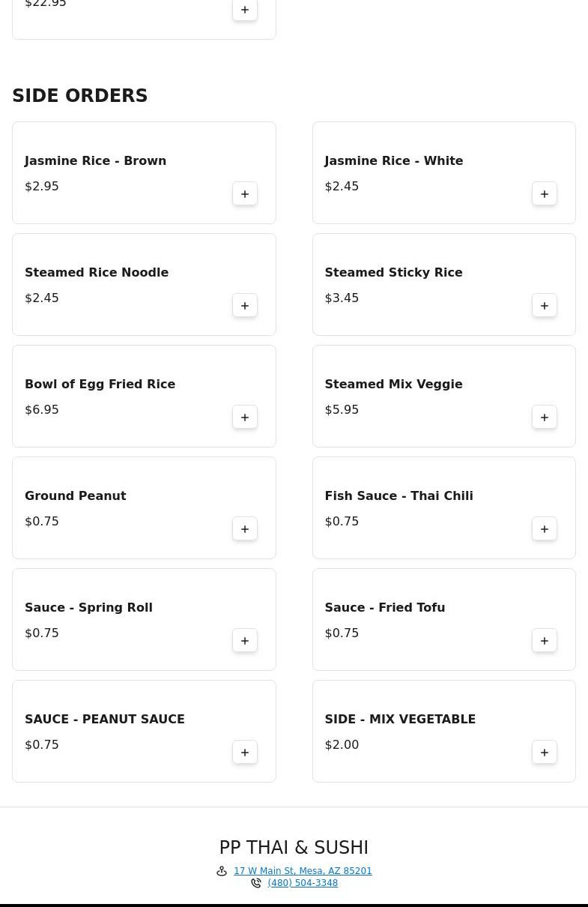Add Steamed Mix Veggie to order

545,418
